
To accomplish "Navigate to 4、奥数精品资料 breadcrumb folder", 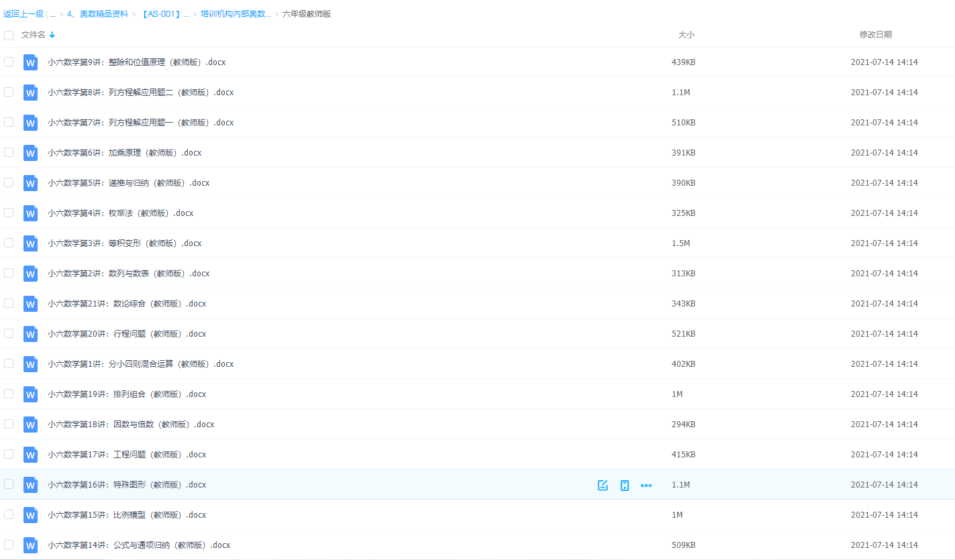I will pos(97,14).
